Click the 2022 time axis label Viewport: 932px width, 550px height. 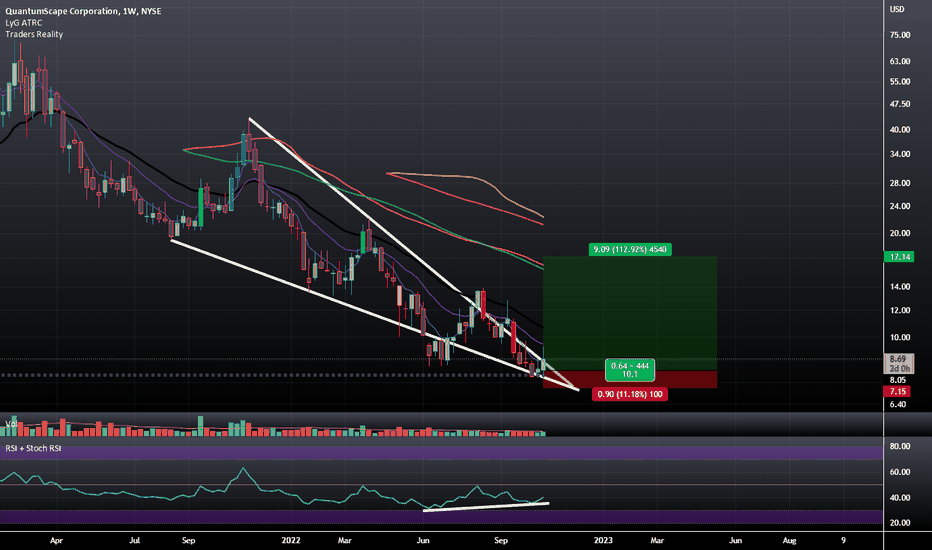tap(291, 540)
